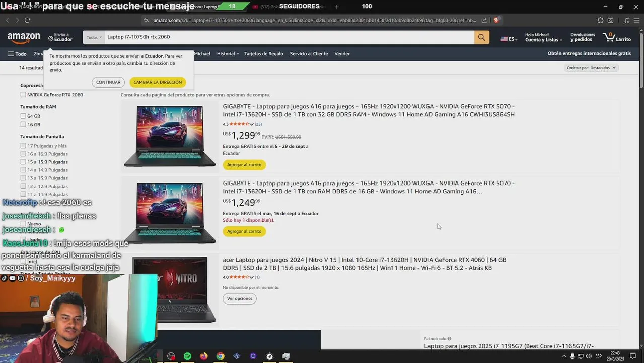Click the US$1,299 price text

click(x=242, y=135)
